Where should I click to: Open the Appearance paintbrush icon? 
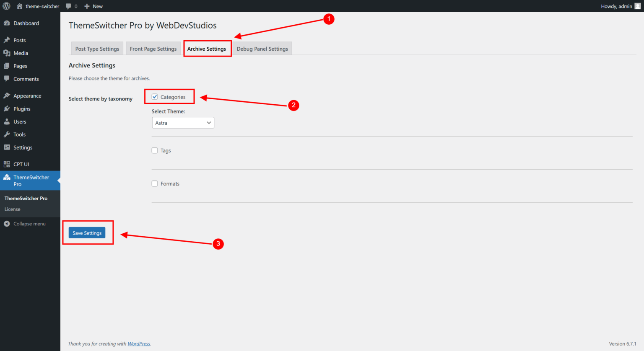(7, 95)
